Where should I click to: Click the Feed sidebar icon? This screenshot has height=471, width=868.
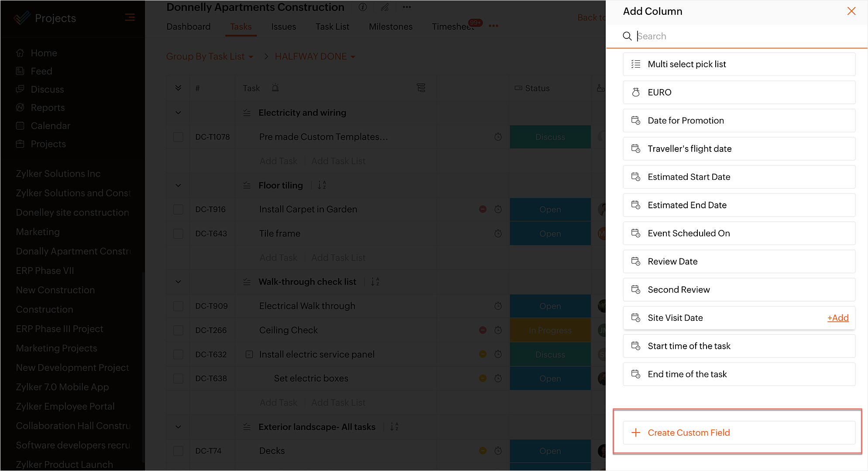coord(20,71)
